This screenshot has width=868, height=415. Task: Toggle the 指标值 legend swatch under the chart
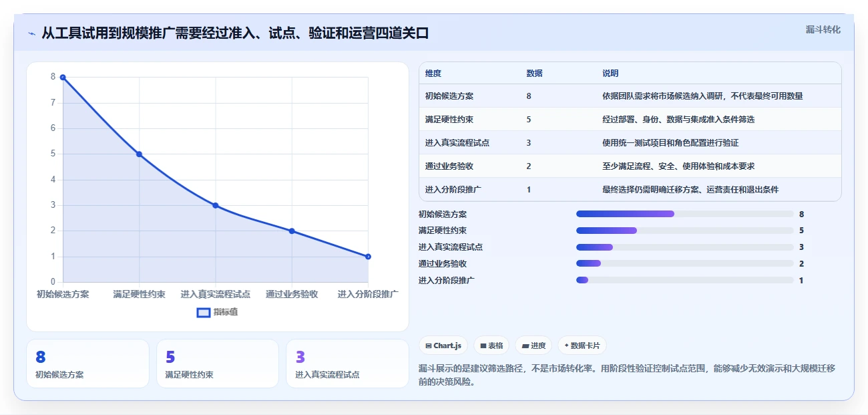click(204, 312)
